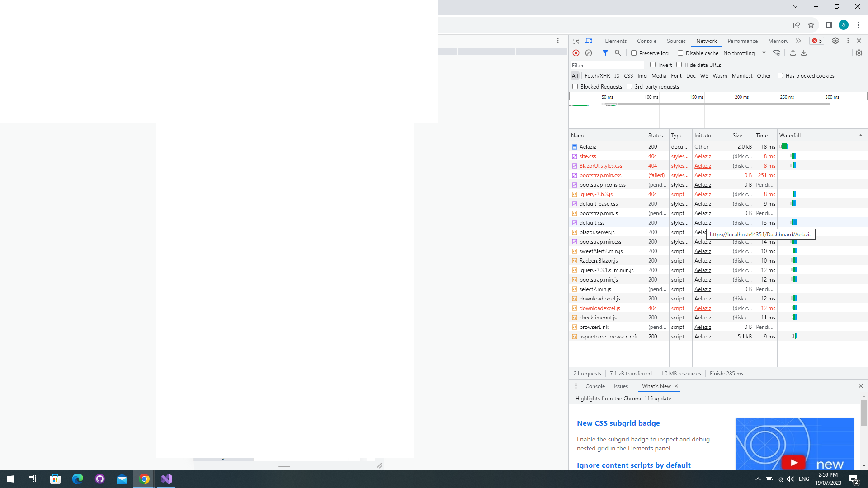Tick the Hide data URLs checkbox

click(x=679, y=65)
